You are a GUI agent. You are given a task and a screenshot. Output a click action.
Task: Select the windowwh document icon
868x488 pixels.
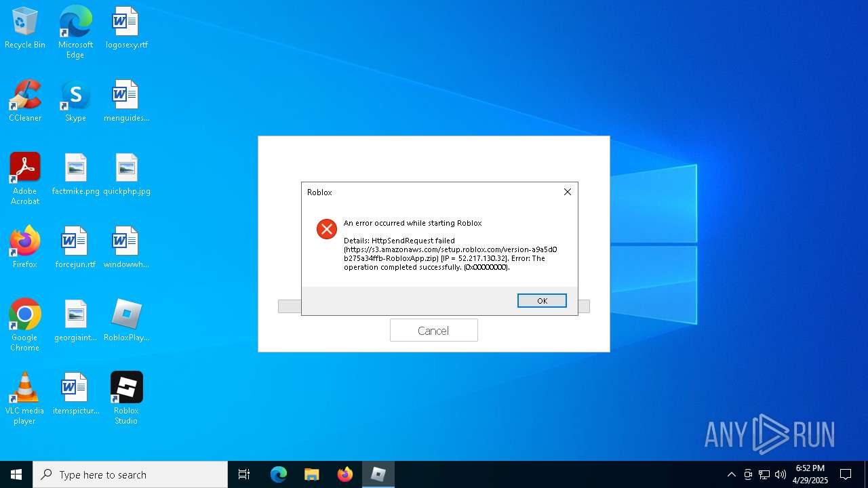pos(126,247)
